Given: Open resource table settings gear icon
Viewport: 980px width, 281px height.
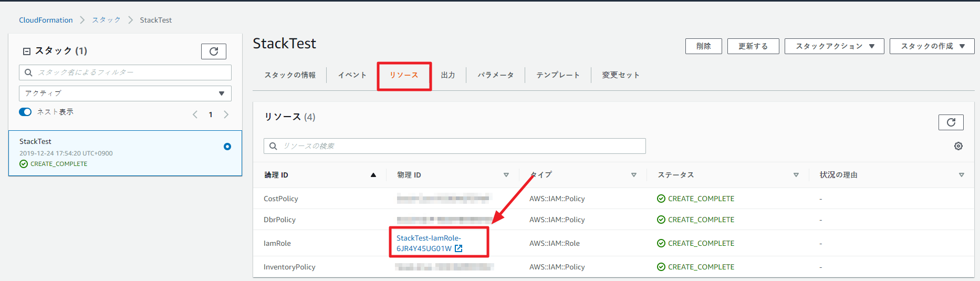Looking at the screenshot, I should point(958,146).
